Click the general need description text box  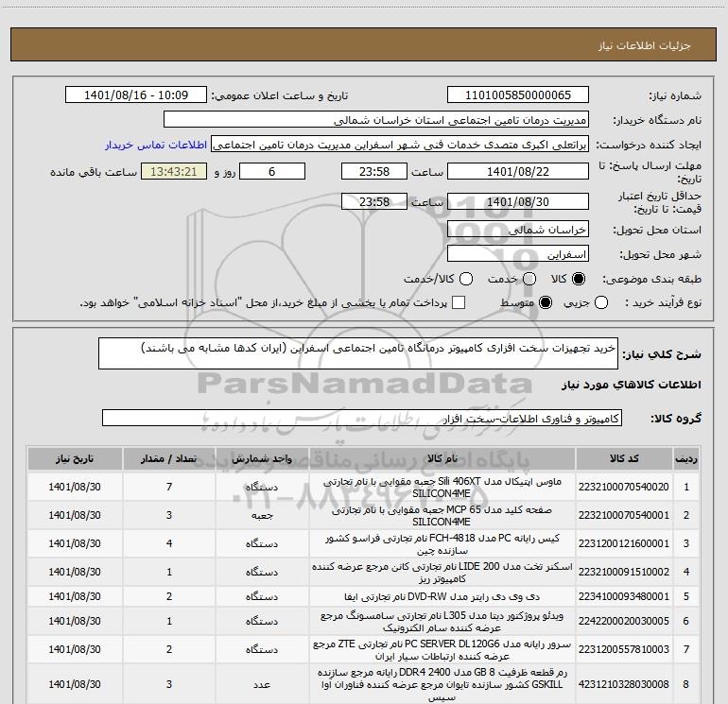358,353
